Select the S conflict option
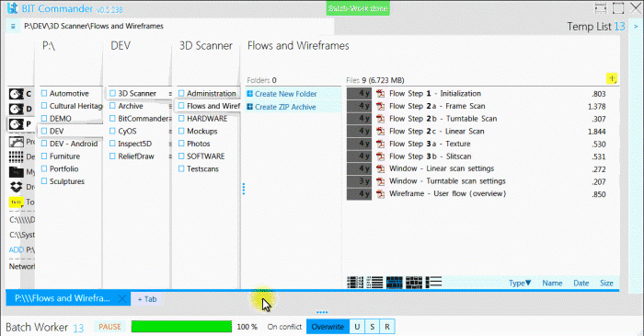This screenshot has width=644, height=336. [372, 327]
